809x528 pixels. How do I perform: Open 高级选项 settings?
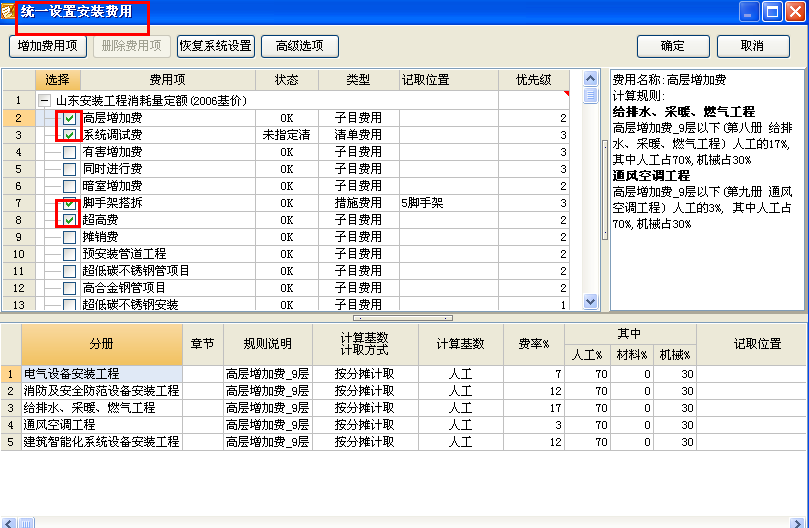[300, 46]
